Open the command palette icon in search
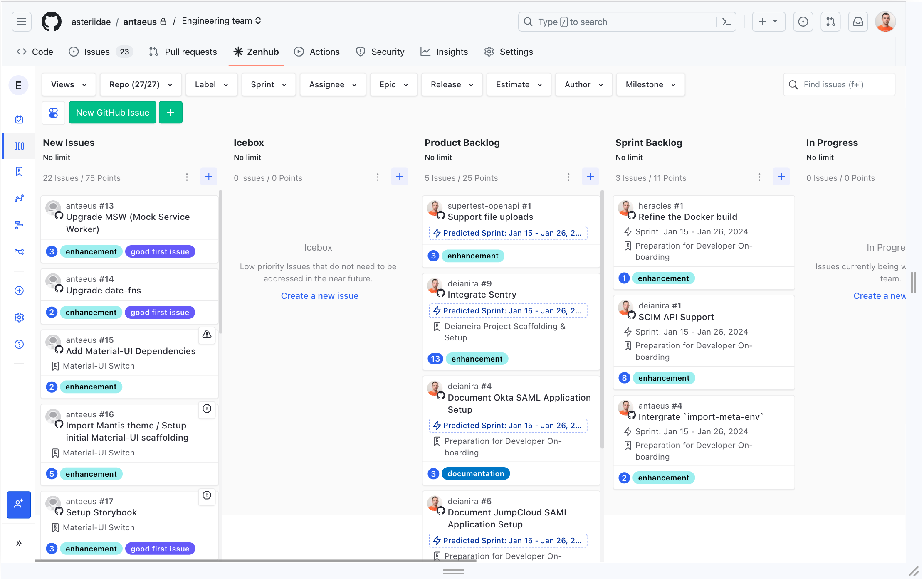Image resolution: width=924 pixels, height=581 pixels. pyautogui.click(x=726, y=22)
